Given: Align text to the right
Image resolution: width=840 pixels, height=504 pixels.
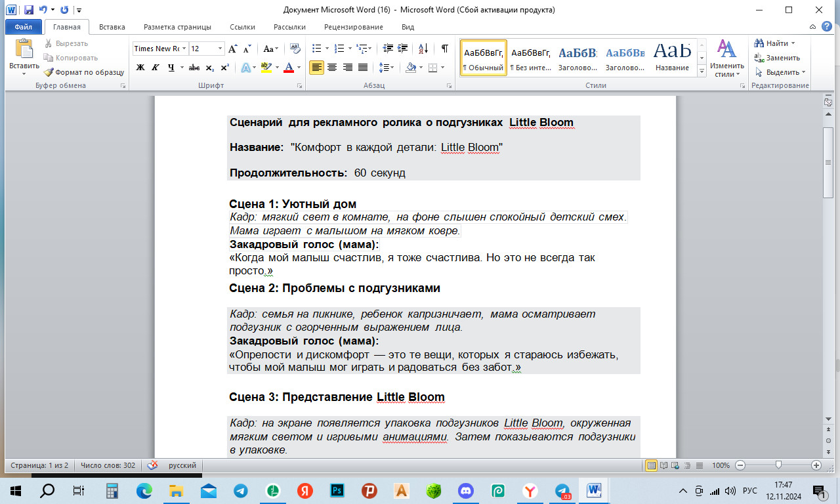Looking at the screenshot, I should (x=347, y=67).
